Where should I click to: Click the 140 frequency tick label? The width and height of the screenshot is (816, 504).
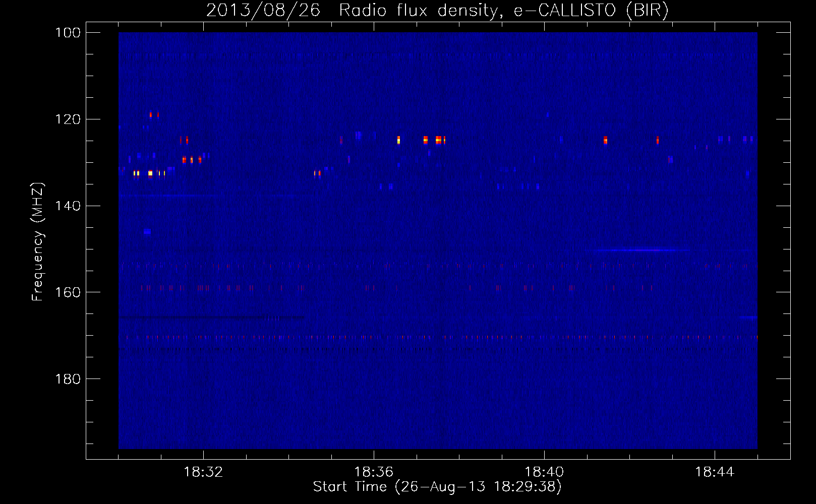coord(68,206)
